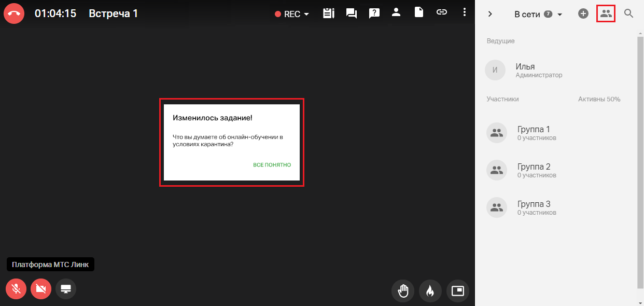Click the 01:04:15 meeting timer
Screen dimensions: 644x306
coord(55,13)
